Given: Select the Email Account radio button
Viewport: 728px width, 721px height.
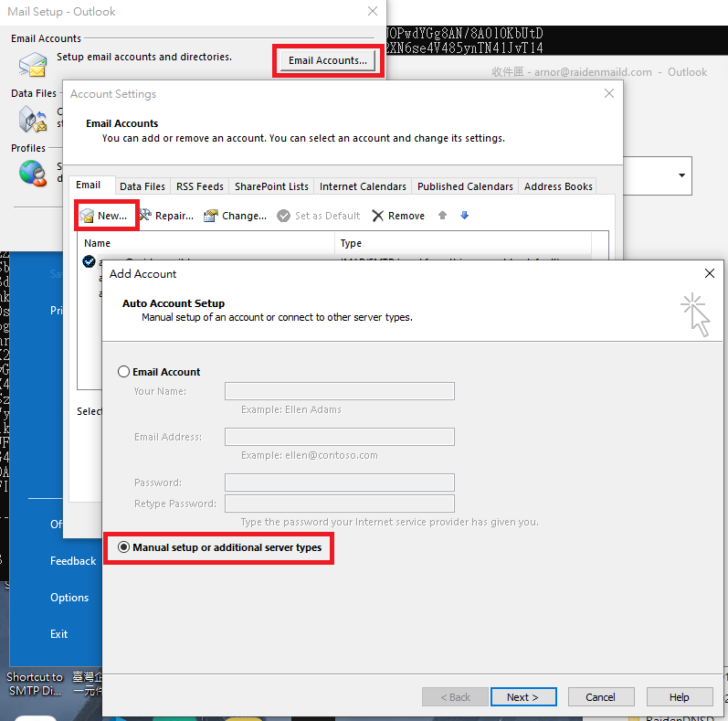Looking at the screenshot, I should coord(123,372).
